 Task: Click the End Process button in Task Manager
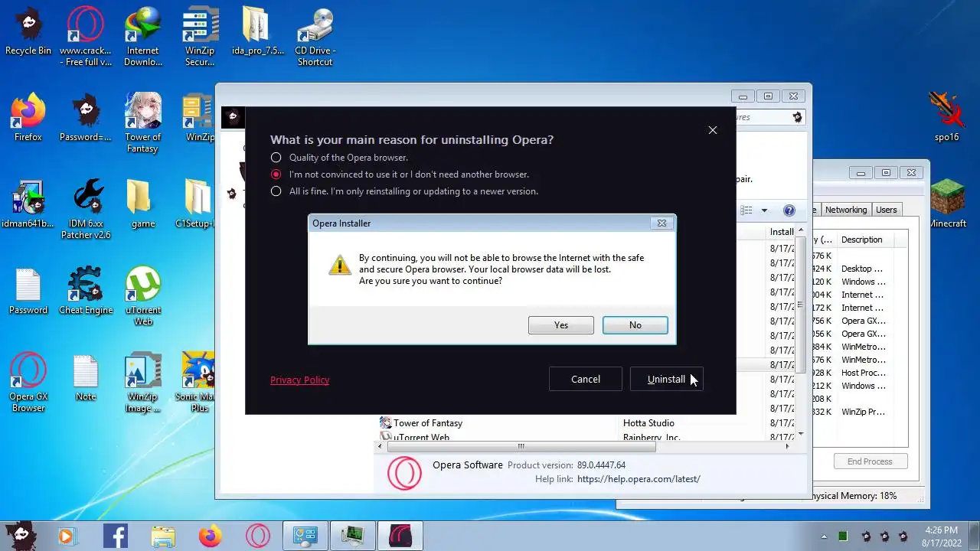click(870, 461)
